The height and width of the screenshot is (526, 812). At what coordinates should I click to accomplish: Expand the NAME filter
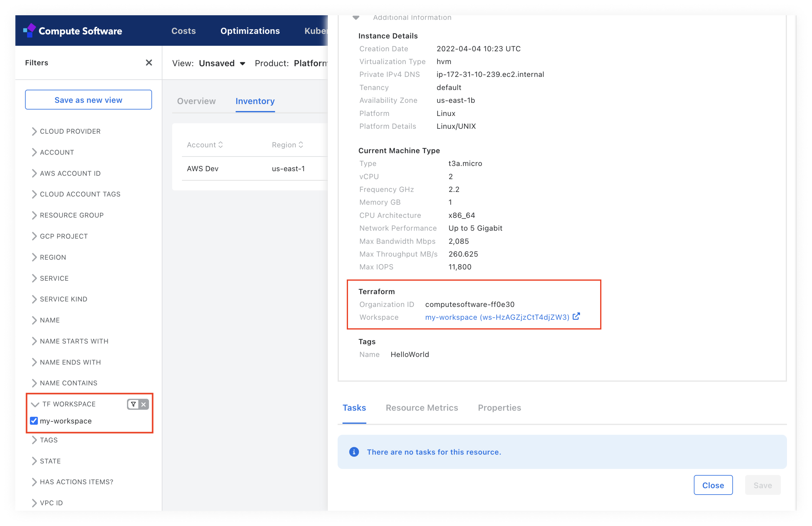coord(46,320)
